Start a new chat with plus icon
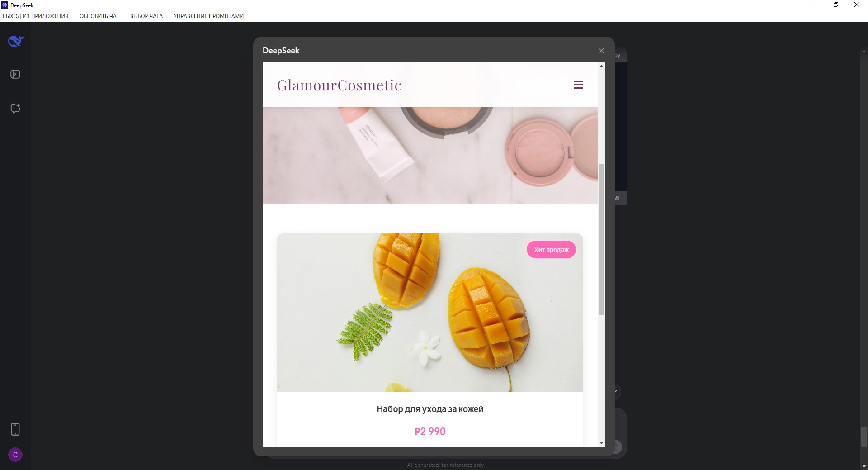This screenshot has width=868, height=470. pyautogui.click(x=15, y=109)
